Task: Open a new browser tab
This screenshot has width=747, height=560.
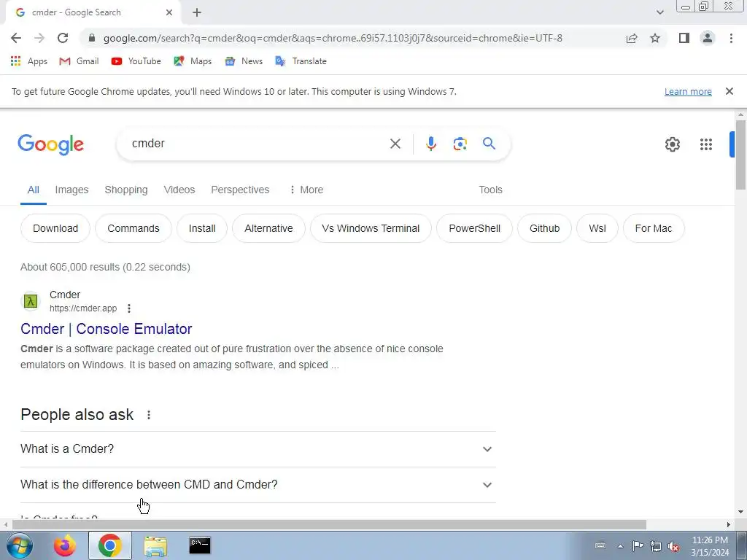Action: click(x=197, y=13)
